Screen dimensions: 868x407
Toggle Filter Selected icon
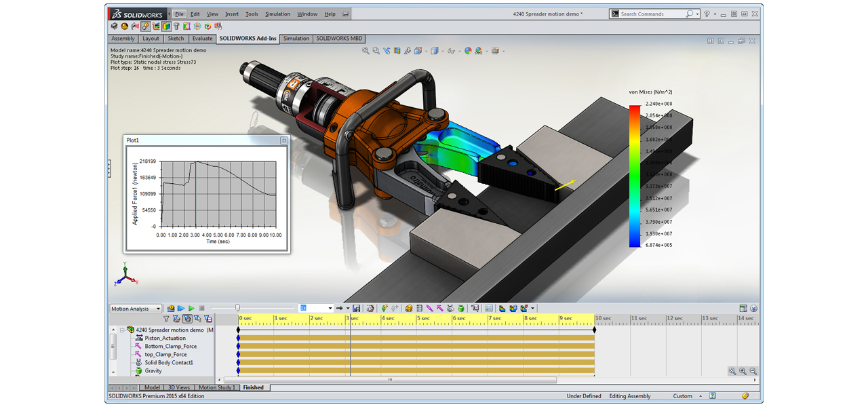click(x=197, y=318)
